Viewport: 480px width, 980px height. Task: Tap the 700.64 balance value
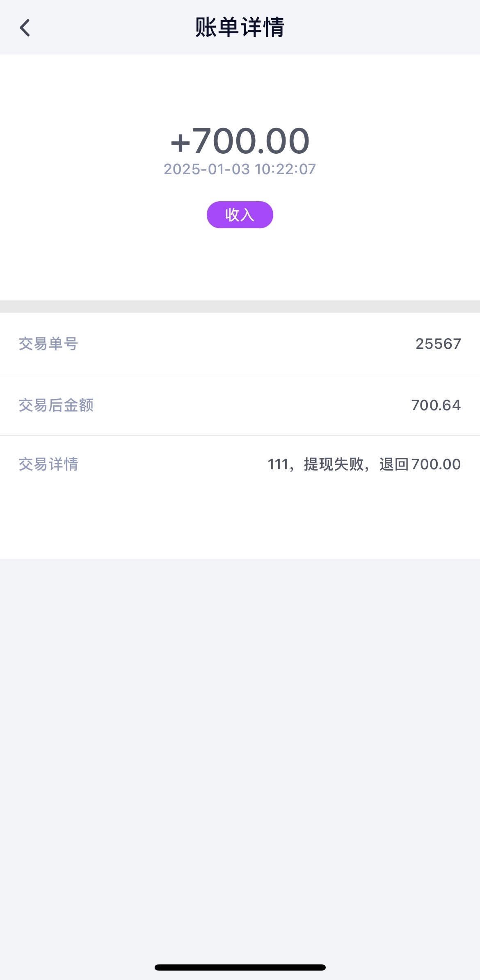click(436, 405)
